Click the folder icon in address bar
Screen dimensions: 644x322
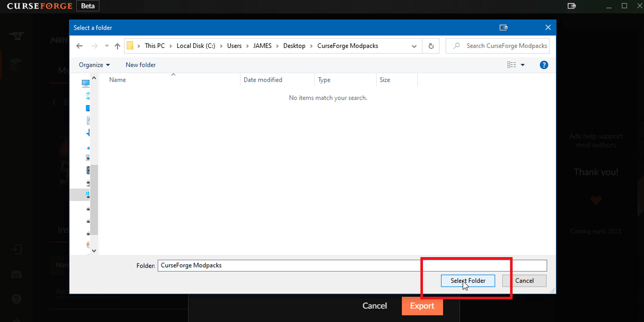click(130, 46)
